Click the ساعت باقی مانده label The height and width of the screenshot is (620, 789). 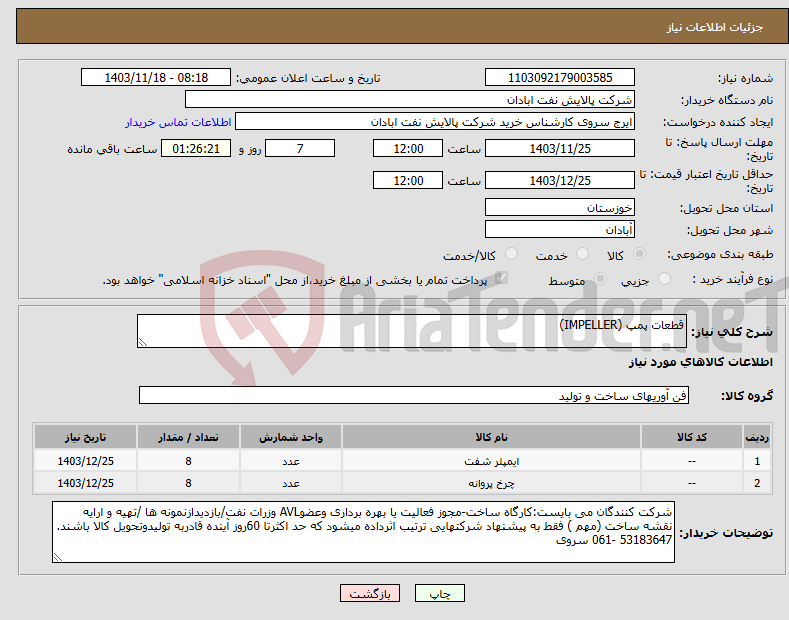(x=112, y=149)
